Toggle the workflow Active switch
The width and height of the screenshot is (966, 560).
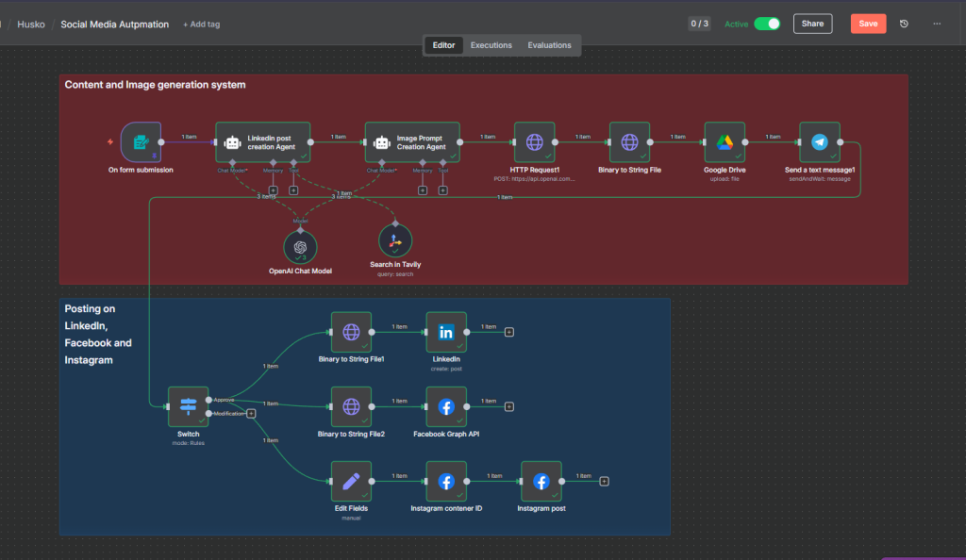(x=767, y=24)
